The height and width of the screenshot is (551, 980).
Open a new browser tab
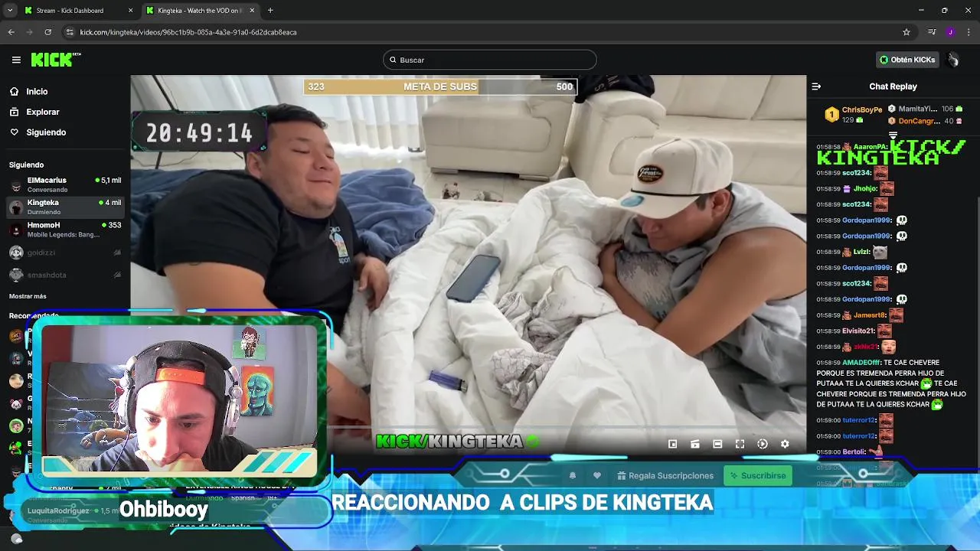coord(270,11)
